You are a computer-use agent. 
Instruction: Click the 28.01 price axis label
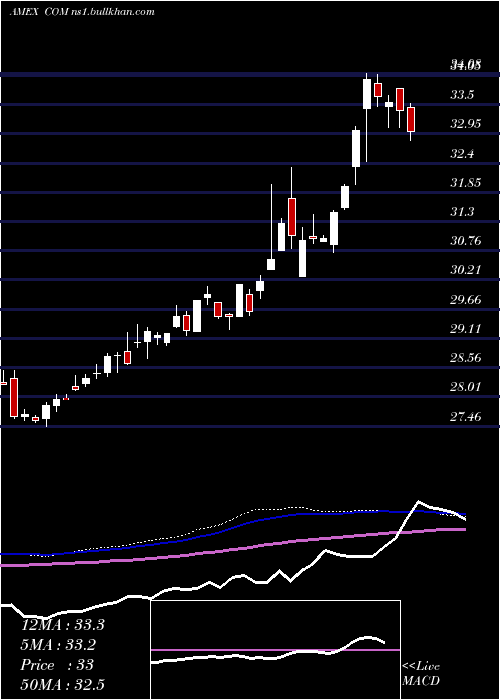tap(466, 387)
